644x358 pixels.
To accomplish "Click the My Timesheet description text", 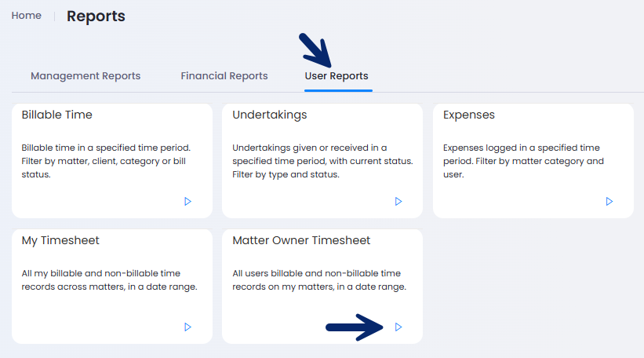I will (109, 280).
